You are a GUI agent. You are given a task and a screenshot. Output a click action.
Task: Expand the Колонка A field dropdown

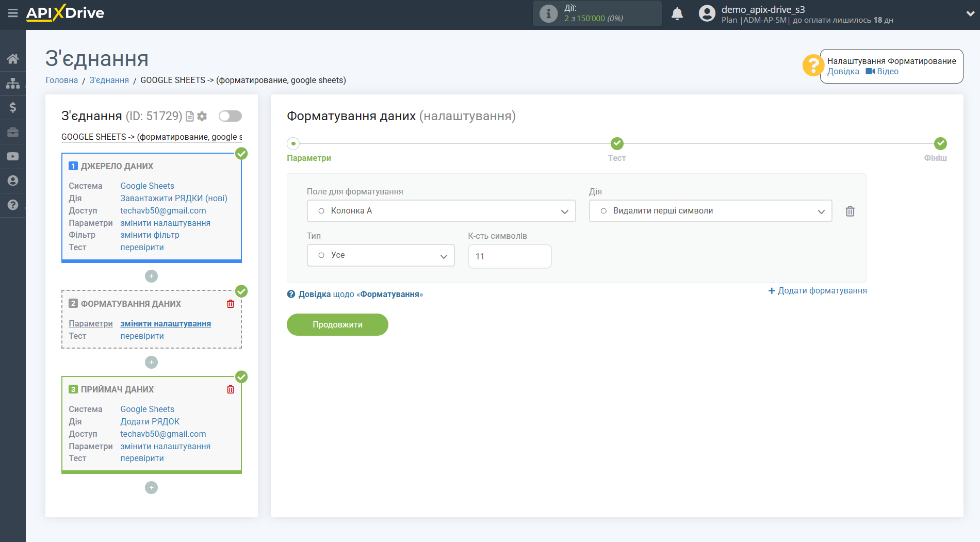pyautogui.click(x=441, y=211)
